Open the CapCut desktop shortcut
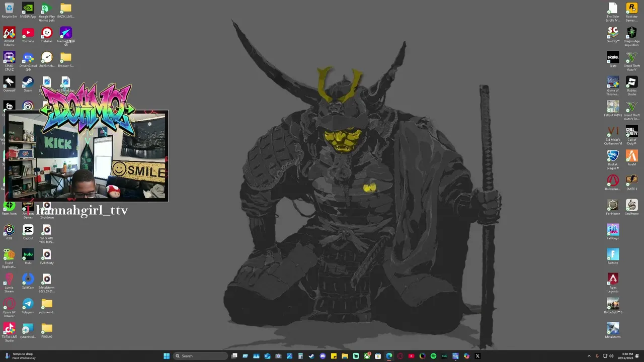Viewport: 644px width, 362px height. [x=28, y=232]
